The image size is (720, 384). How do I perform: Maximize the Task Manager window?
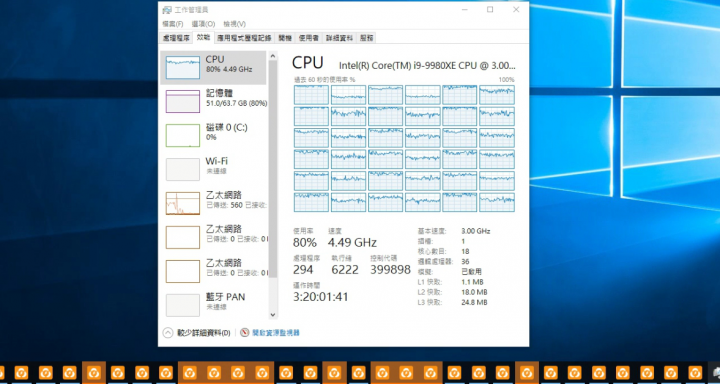coord(490,10)
